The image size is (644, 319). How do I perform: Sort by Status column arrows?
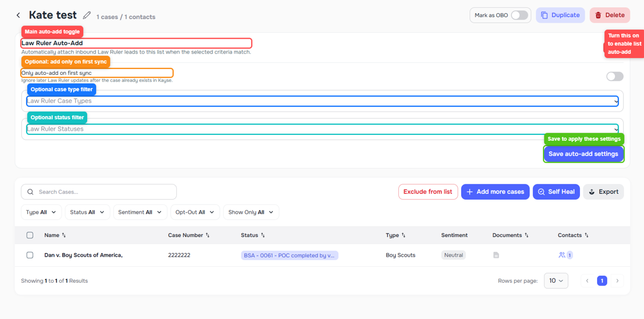click(262, 236)
